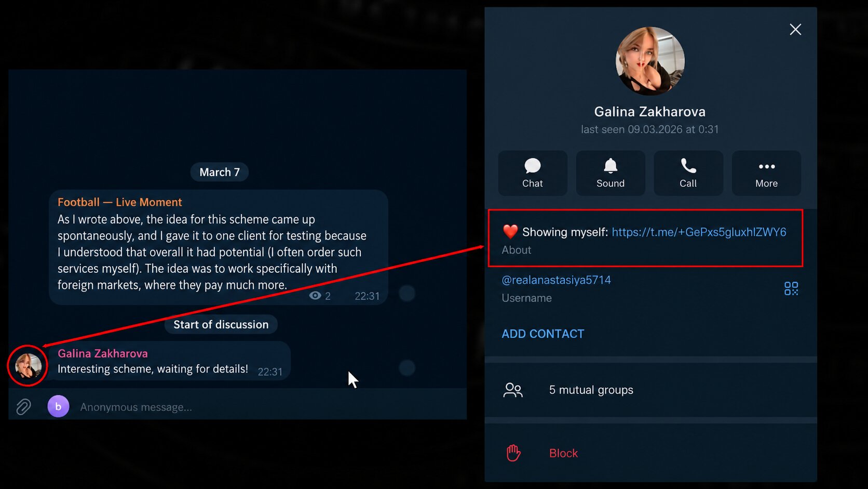Click the purple 'b' send-as avatar

coord(58,406)
